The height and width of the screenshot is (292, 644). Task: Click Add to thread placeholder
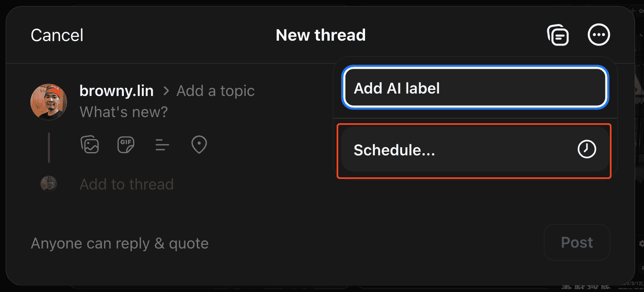pos(127,184)
